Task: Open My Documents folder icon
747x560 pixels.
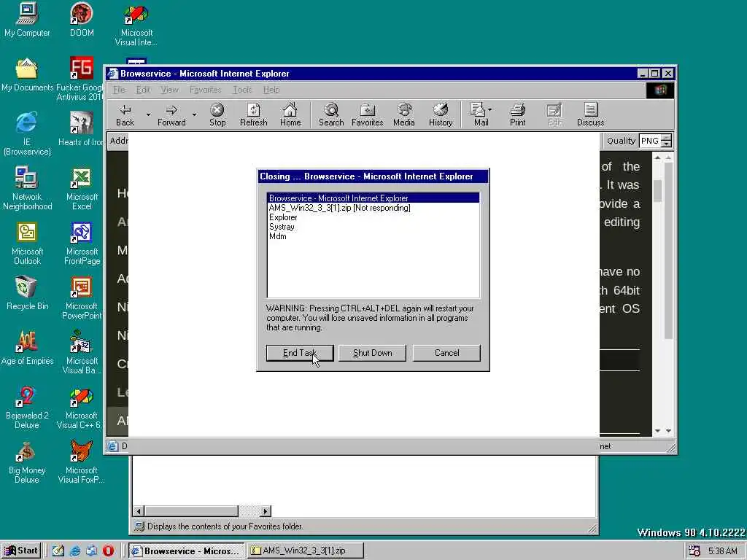Action: (27, 75)
